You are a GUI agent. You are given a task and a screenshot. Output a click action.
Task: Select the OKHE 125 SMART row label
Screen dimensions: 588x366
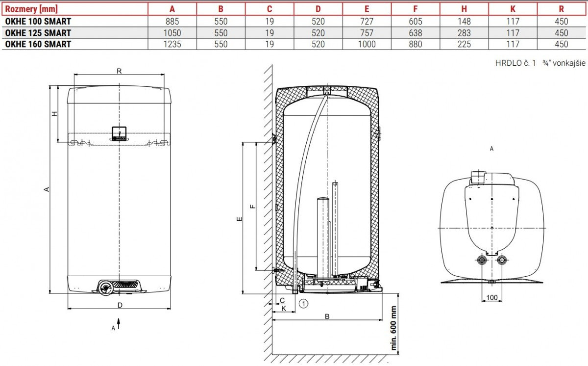click(x=38, y=33)
